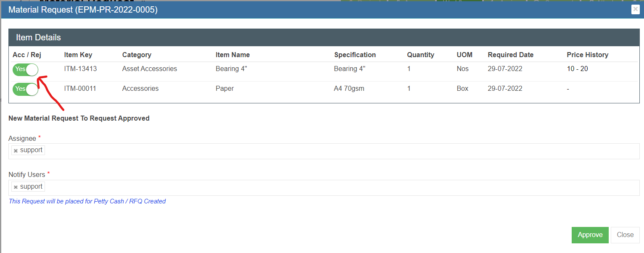The width and height of the screenshot is (644, 253).
Task: Click the Acc / Rej column header
Action: (x=27, y=55)
